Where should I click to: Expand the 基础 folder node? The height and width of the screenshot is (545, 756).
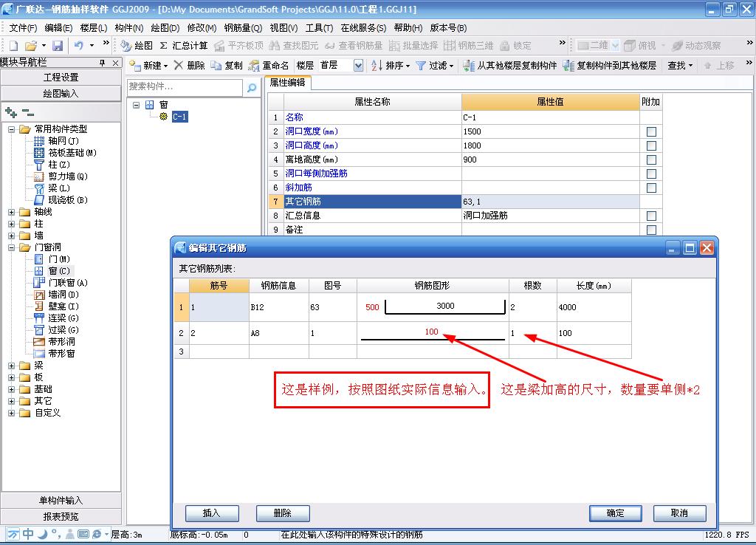click(12, 389)
